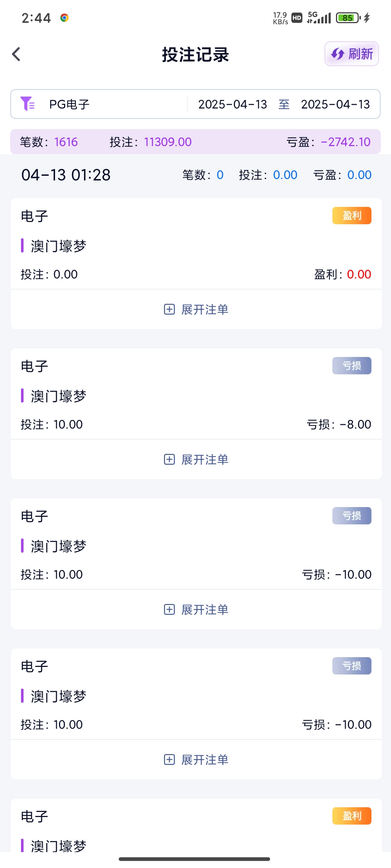
Task: Expand 展开注单 in the -8.00 loss record
Action: pos(205,460)
